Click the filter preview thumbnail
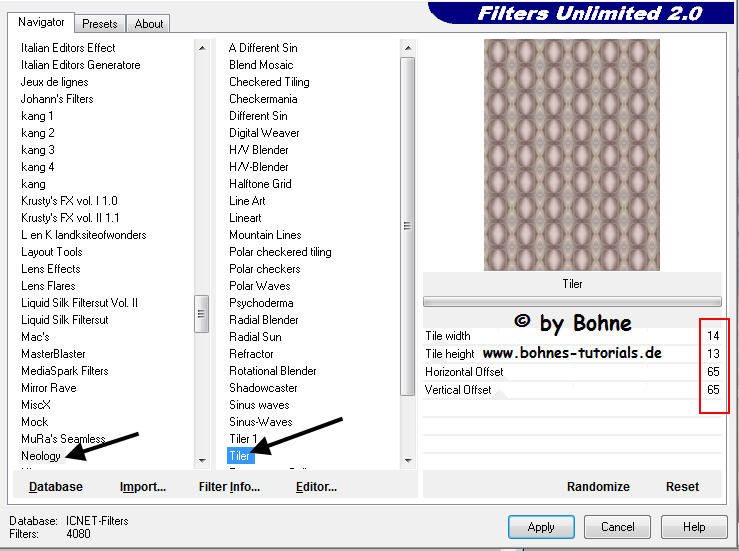This screenshot has height=551, width=739. (571, 154)
